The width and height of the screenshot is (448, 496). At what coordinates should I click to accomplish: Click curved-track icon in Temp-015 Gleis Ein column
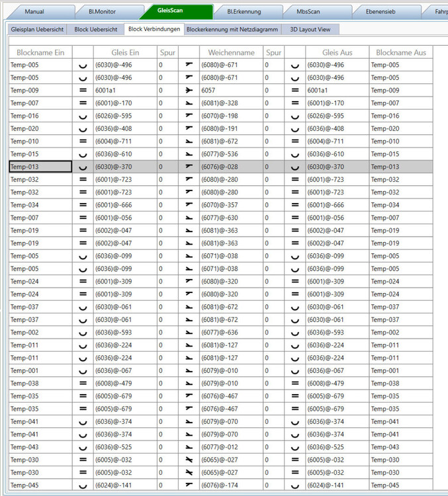pos(83,155)
